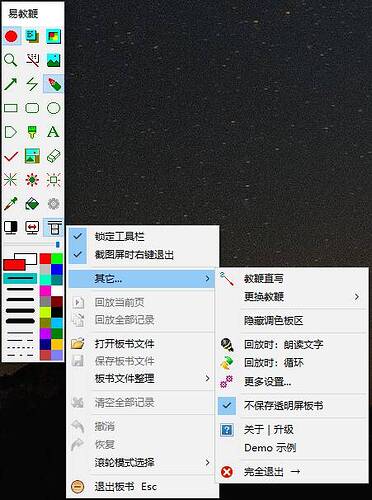Click 回放当前页 item

click(142, 302)
